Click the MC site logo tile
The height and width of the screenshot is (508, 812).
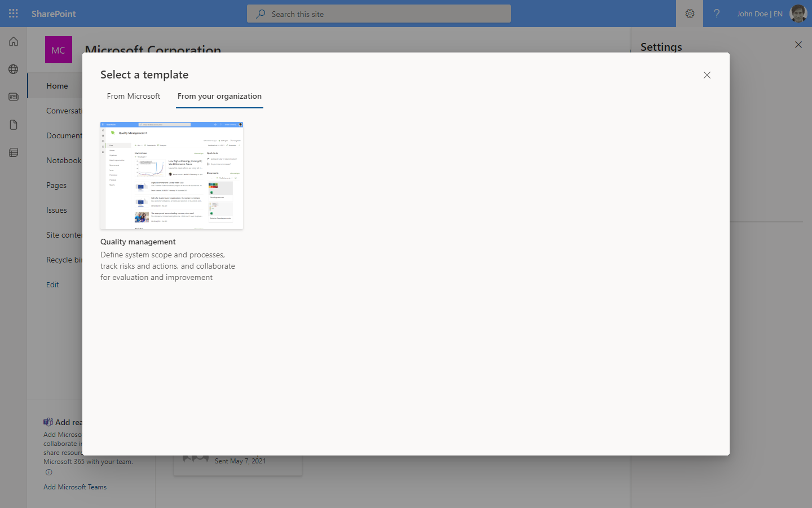coord(59,50)
